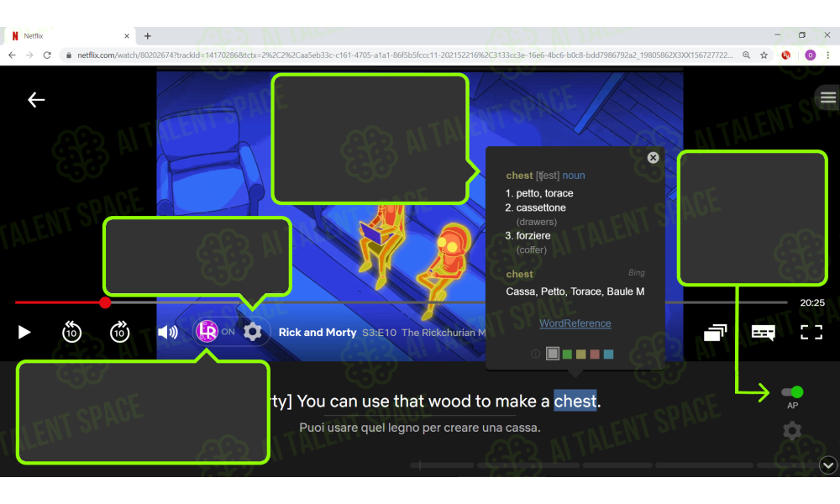Viewport: 840px width, 504px height.
Task: Open a new browser tab
Action: 147,36
